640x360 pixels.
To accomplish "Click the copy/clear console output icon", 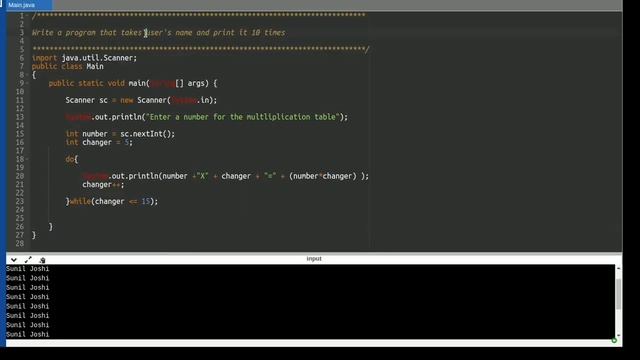I will 42,260.
